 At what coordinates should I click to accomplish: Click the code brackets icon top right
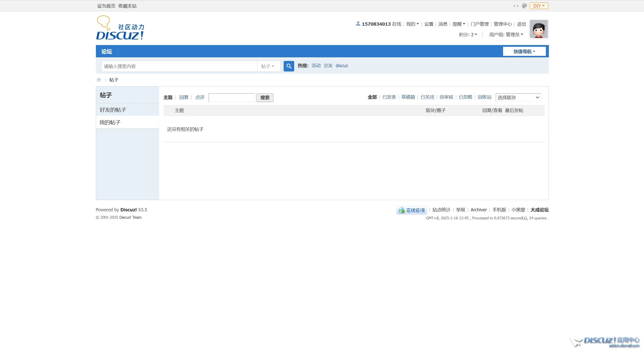point(515,6)
